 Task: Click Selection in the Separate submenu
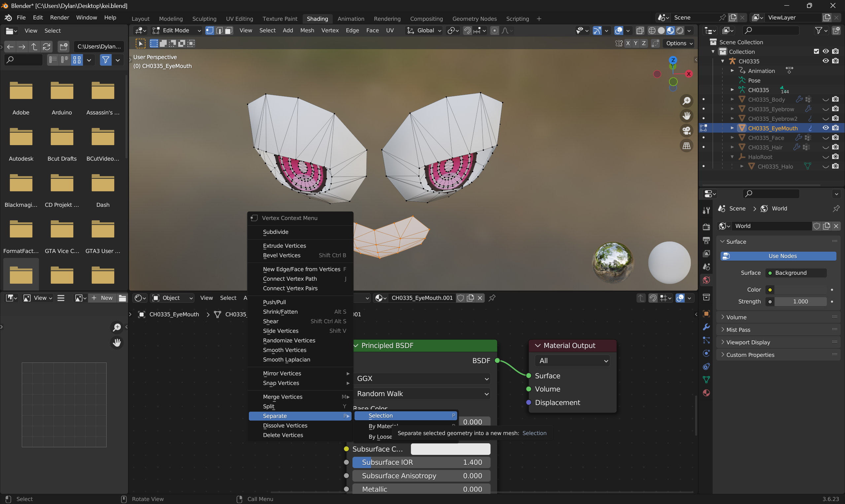(x=380, y=416)
